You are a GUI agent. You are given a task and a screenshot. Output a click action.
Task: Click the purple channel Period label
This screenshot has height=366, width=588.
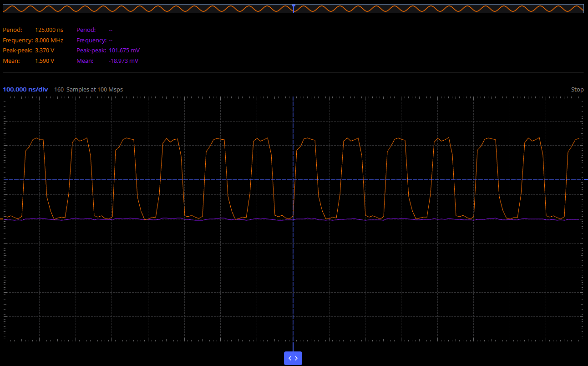pyautogui.click(x=86, y=30)
